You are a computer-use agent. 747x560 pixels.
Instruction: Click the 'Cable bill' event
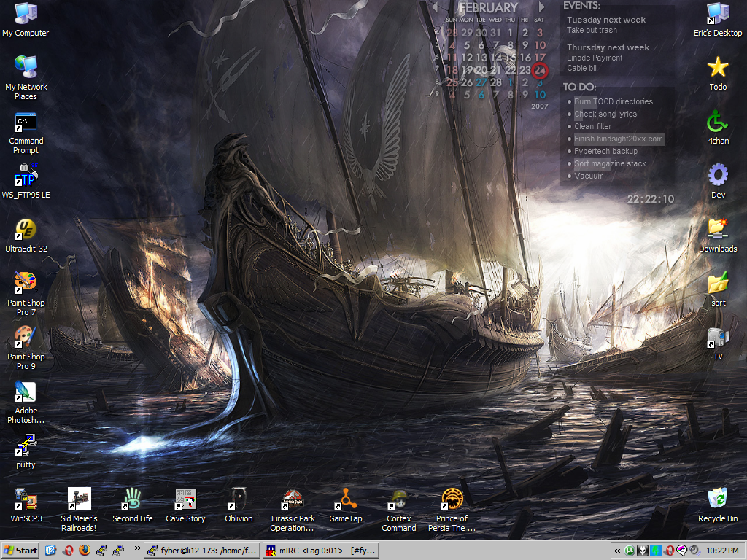[582, 68]
